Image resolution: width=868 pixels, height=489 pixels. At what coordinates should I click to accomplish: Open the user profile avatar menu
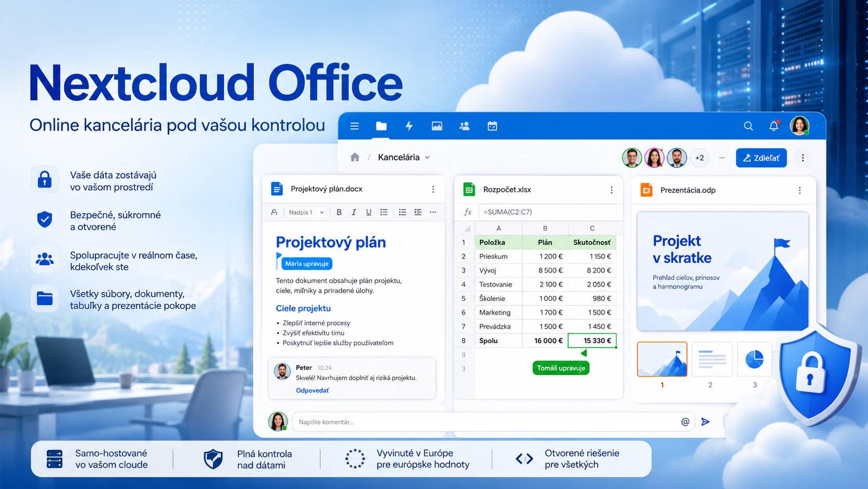(799, 126)
